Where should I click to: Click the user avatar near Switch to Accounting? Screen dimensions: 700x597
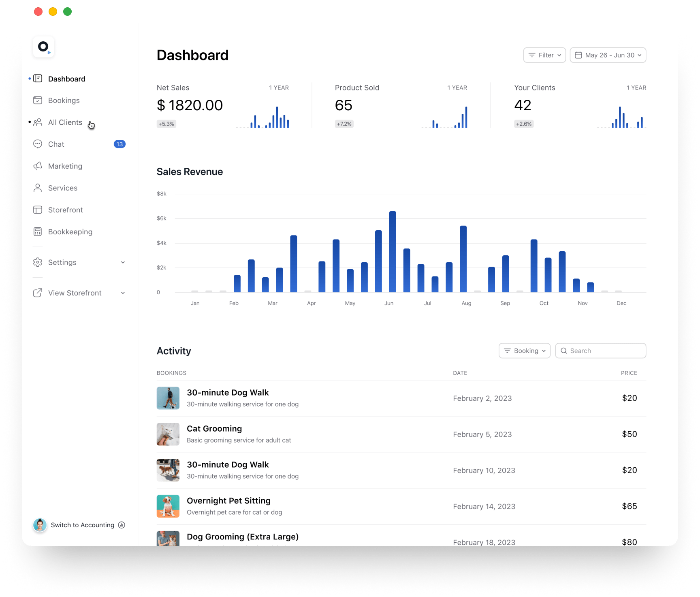click(40, 525)
